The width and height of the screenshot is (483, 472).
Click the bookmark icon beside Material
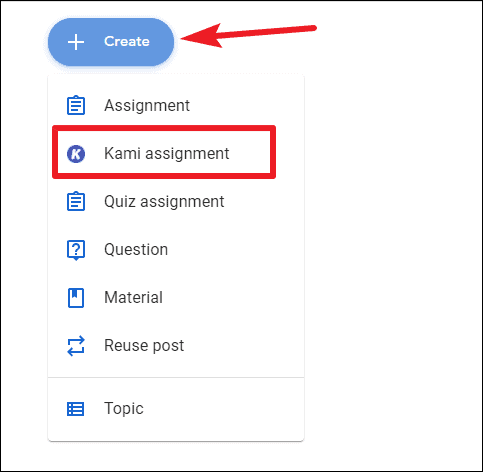(76, 298)
